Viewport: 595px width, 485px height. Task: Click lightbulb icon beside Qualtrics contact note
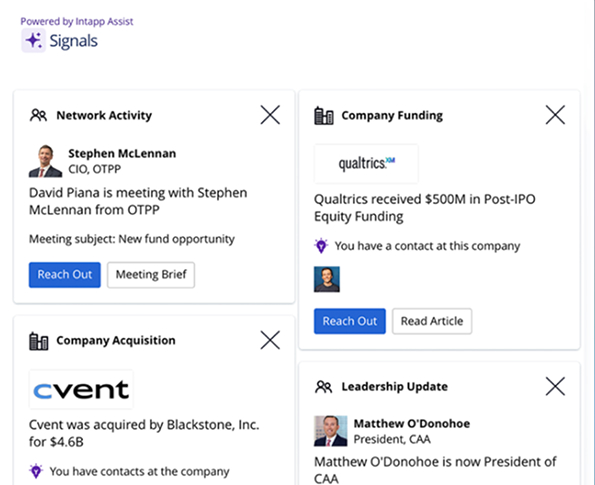[321, 246]
